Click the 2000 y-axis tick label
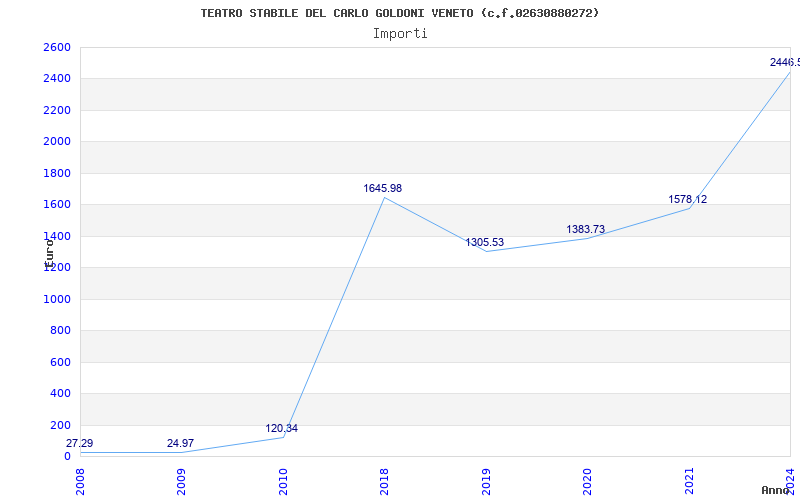The image size is (800, 500). click(x=57, y=141)
